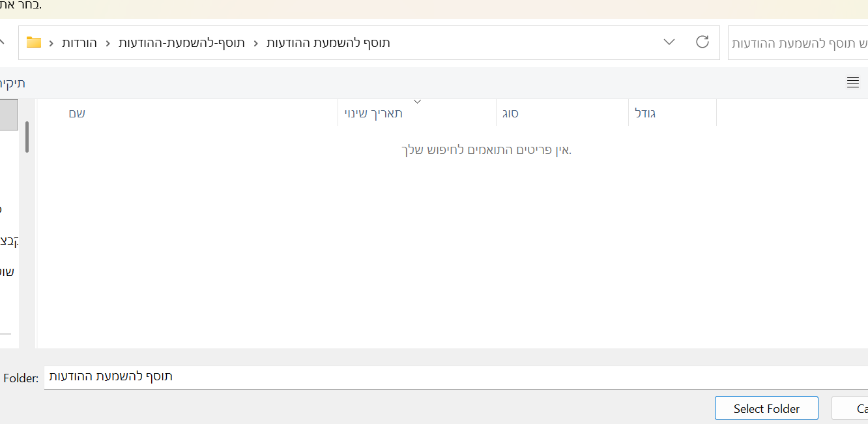The height and width of the screenshot is (424, 868).
Task: Open the view options menu icon
Action: click(x=852, y=82)
